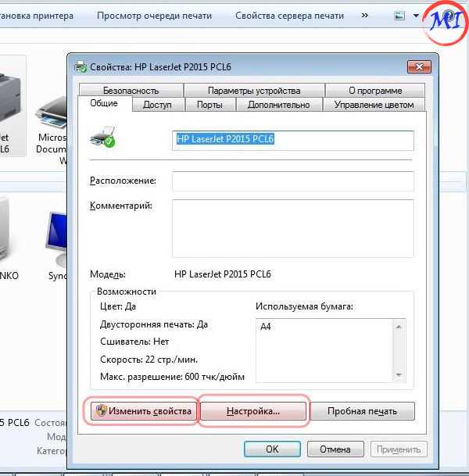The height and width of the screenshot is (476, 469).
Task: Click Пробная печать button
Action: tap(362, 411)
